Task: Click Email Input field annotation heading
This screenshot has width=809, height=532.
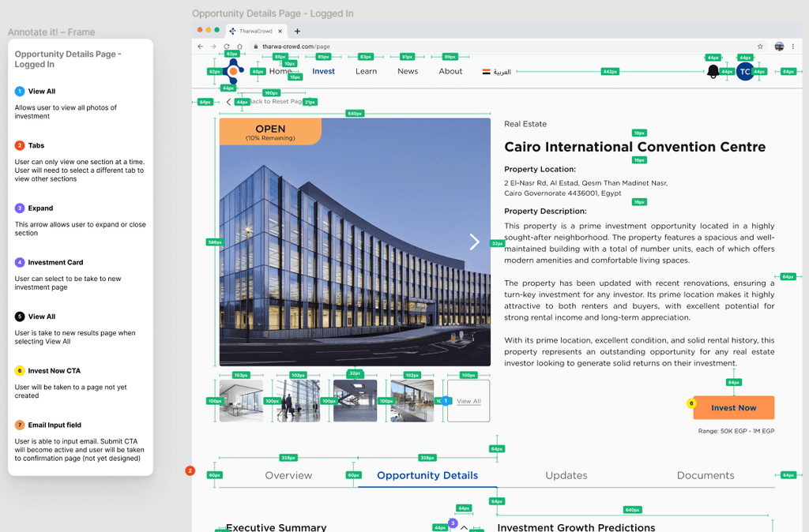Action: pyautogui.click(x=55, y=425)
